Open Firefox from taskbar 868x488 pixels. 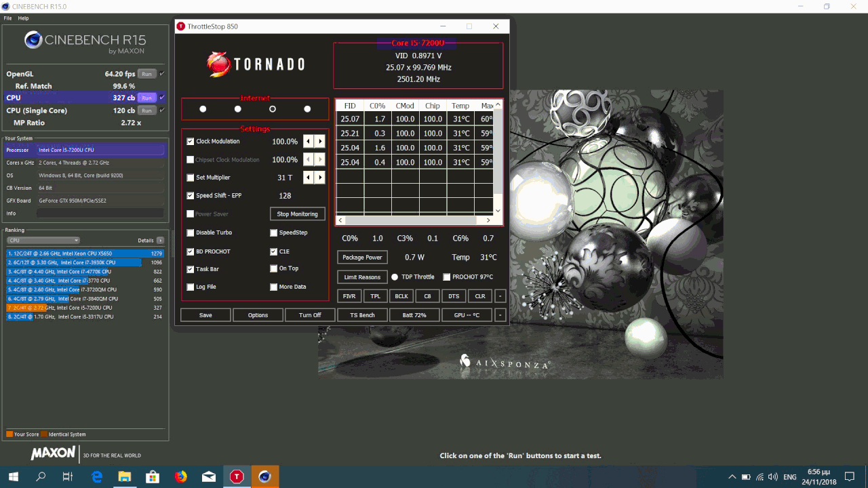coord(180,476)
